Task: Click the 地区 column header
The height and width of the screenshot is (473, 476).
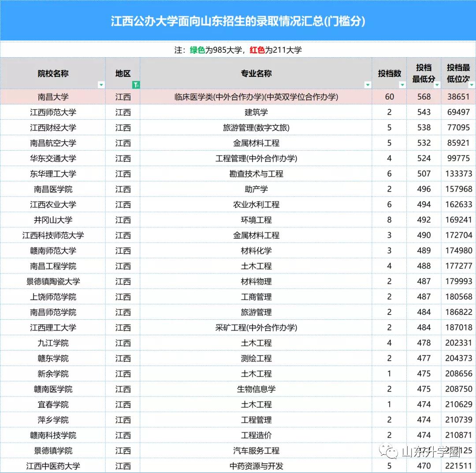Action: click(123, 74)
